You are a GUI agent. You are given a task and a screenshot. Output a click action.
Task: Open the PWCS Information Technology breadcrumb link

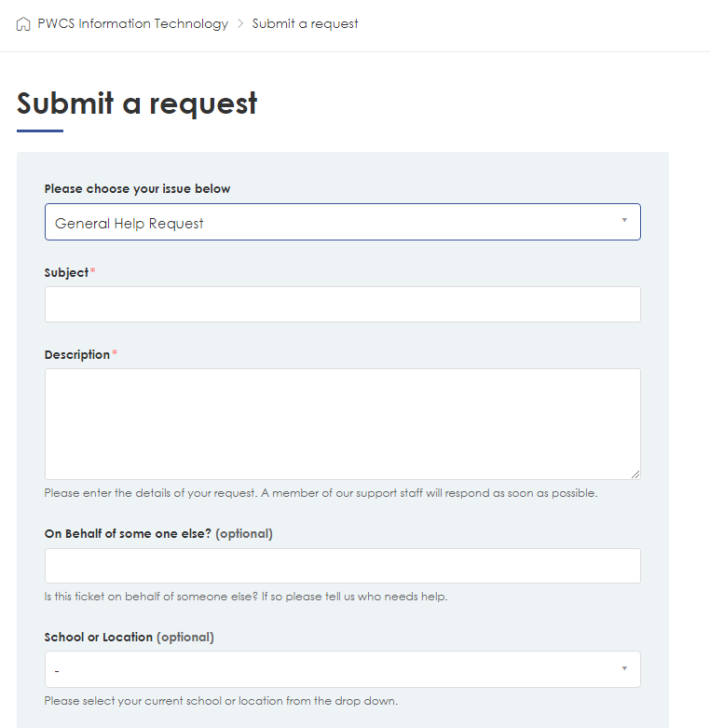coord(132,23)
